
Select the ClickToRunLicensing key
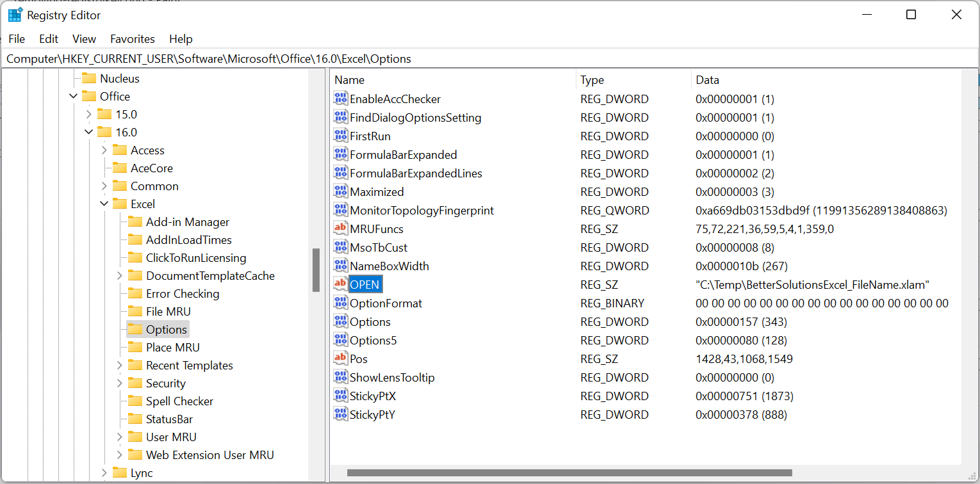pos(196,258)
